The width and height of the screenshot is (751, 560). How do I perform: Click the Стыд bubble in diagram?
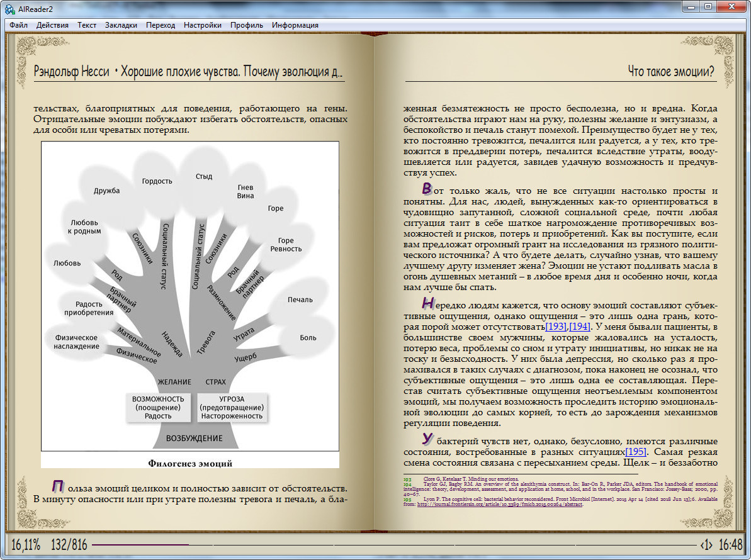(203, 176)
